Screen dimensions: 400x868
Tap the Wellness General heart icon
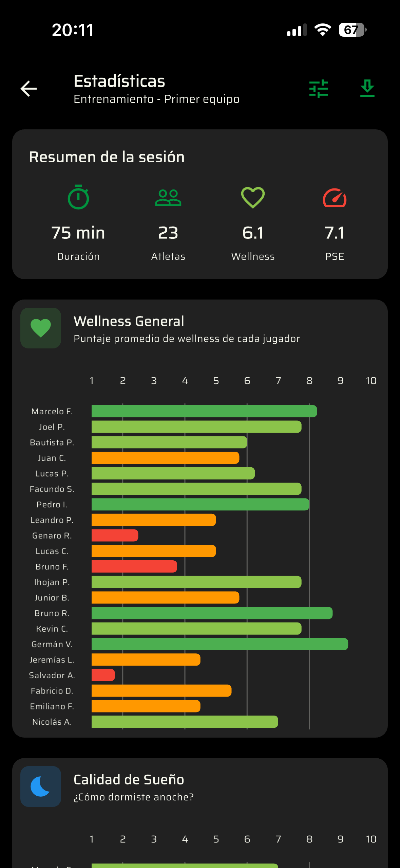point(41,328)
